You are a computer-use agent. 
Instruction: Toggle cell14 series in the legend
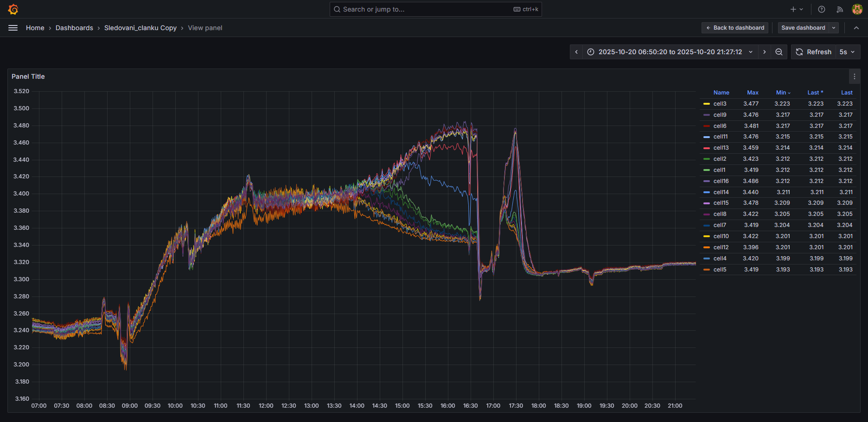[x=721, y=192]
